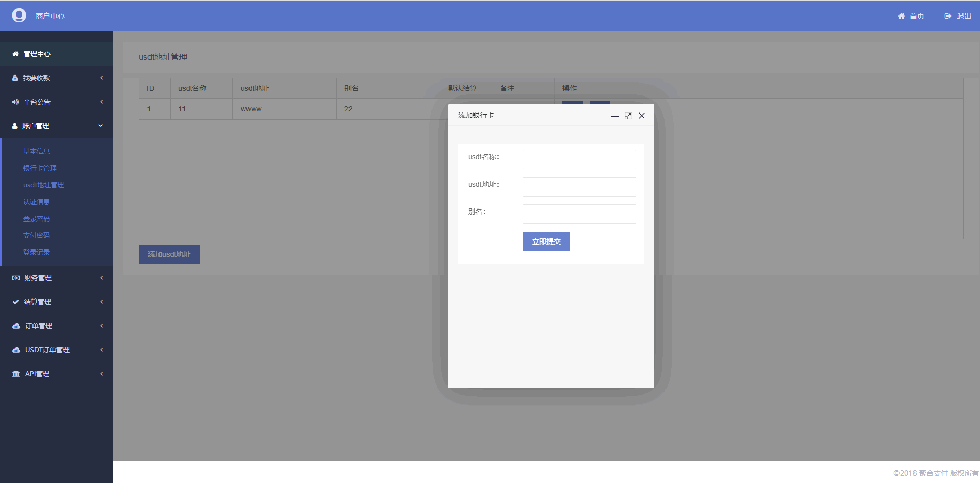Click into the usdt地址 text box

[x=579, y=187]
